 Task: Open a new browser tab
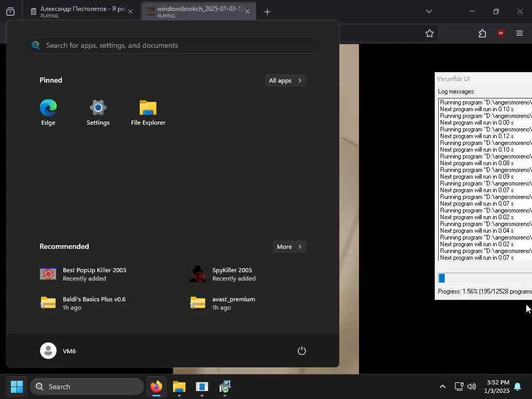[268, 12]
